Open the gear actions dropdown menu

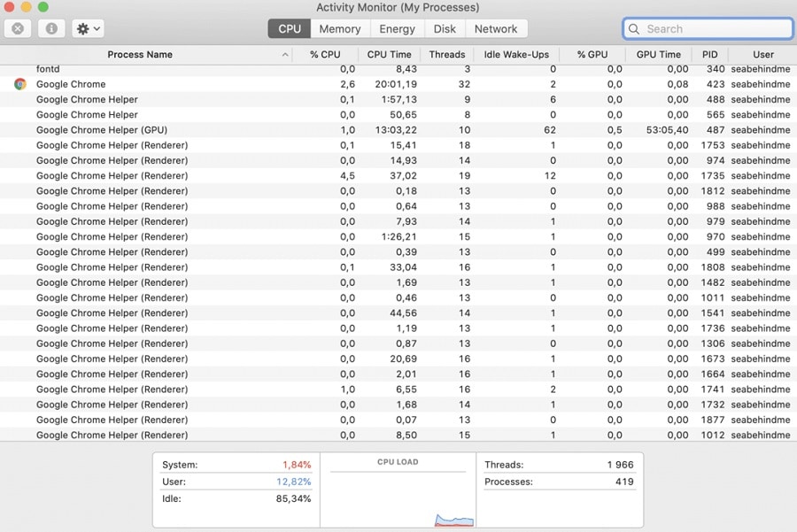pos(88,29)
